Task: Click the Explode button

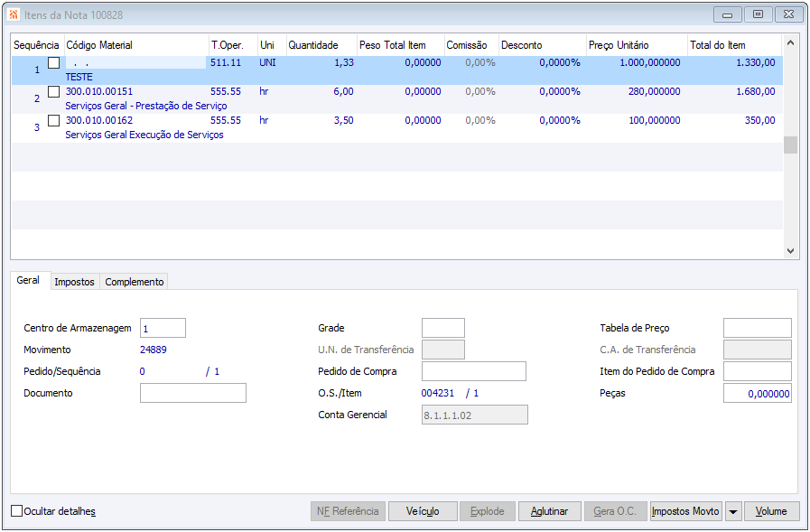Action: [487, 511]
